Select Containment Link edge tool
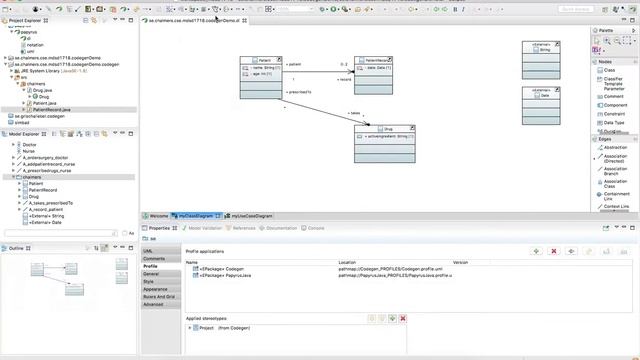The image size is (640, 360). [x=612, y=196]
